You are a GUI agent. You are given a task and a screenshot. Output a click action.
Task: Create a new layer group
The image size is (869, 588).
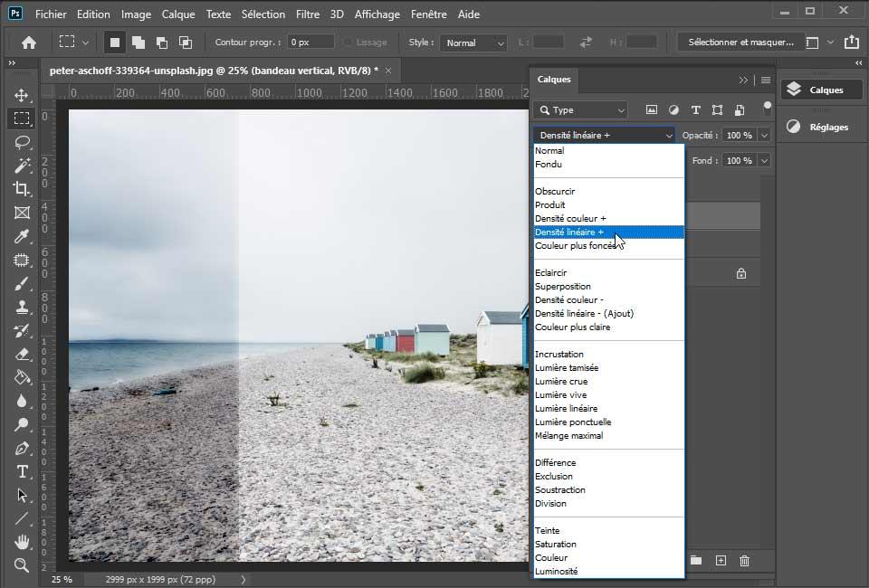click(696, 561)
